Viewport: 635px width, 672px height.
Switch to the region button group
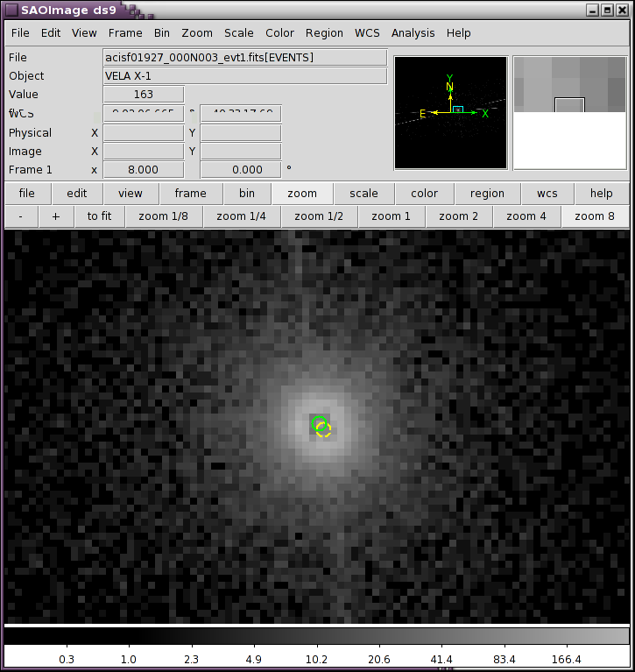487,194
